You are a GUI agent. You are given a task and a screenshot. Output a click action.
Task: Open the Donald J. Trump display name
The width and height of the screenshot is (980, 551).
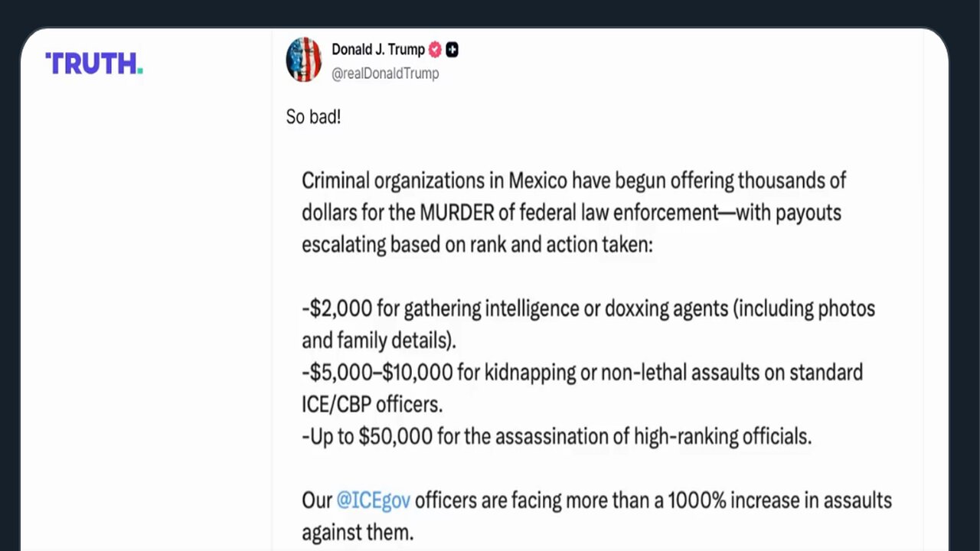(x=377, y=50)
